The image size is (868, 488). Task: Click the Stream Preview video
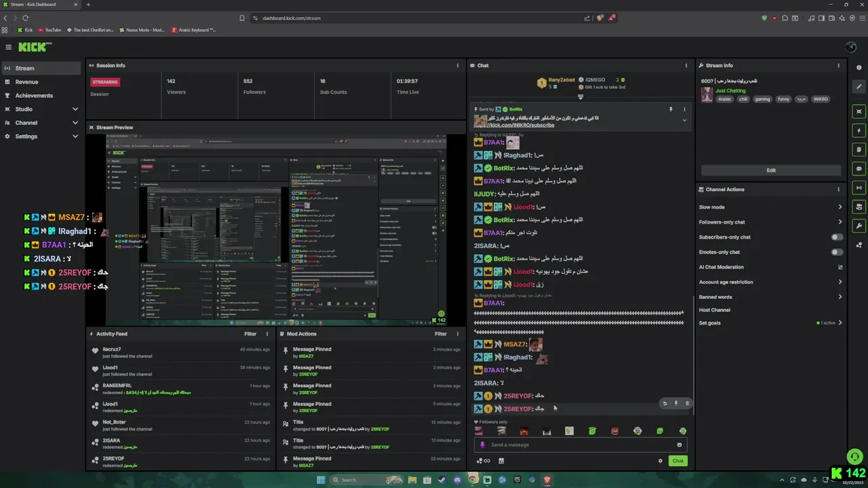[276, 230]
